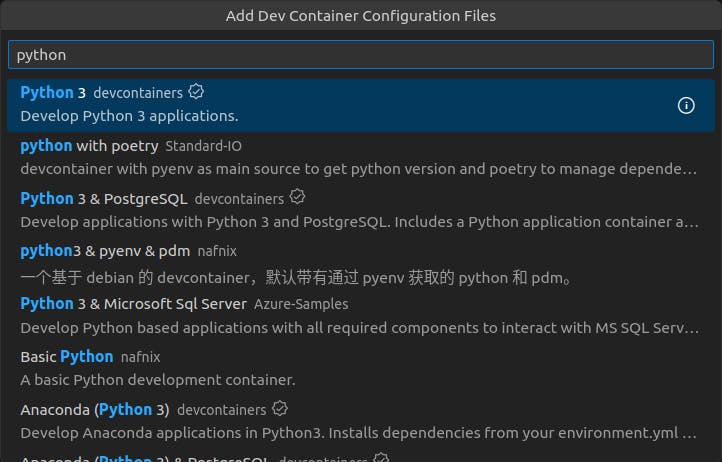Click the Standard-IO publisher label
This screenshot has height=462, width=722.
click(x=203, y=146)
